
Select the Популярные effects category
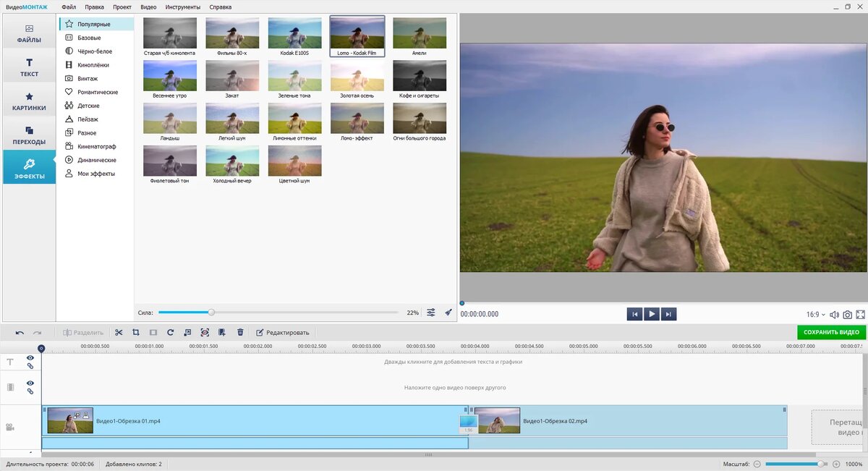[96, 24]
